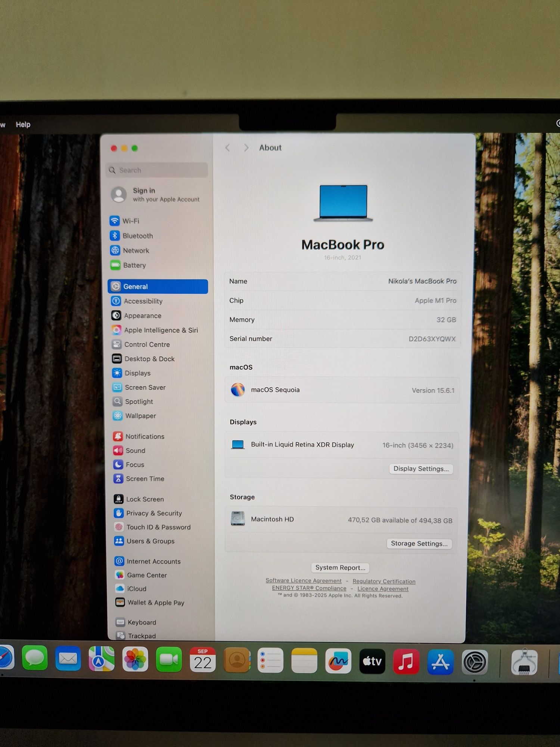Open Contacts from the Dock
The image size is (560, 747).
pos(237,660)
